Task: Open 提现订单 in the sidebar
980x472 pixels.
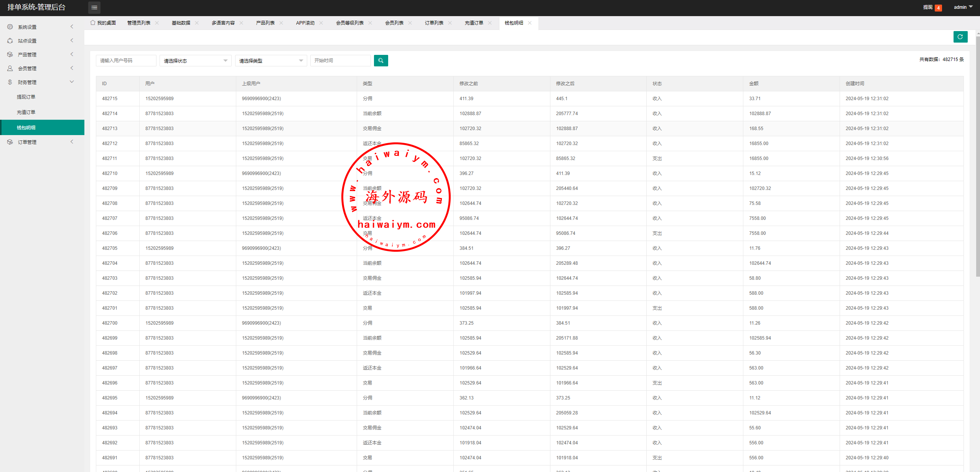Action: click(x=26, y=97)
